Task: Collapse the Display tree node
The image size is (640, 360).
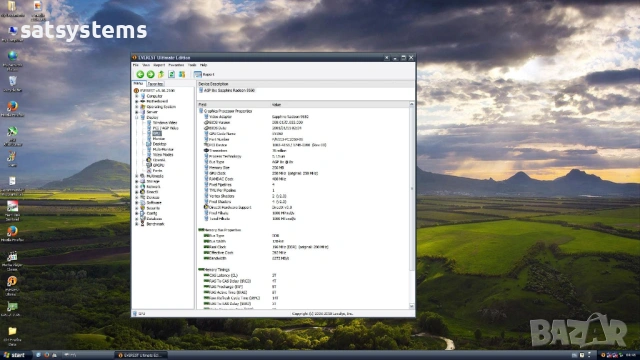Action: pos(137,117)
